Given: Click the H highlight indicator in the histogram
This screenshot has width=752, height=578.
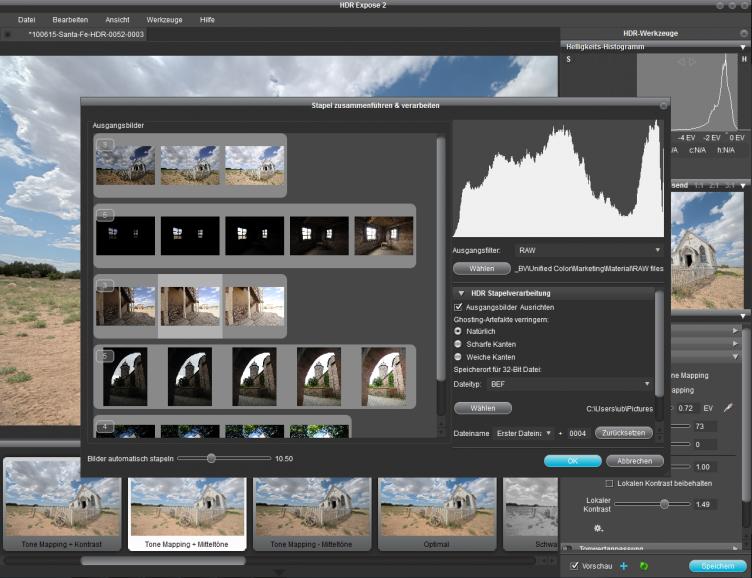Looking at the screenshot, I should tap(744, 59).
